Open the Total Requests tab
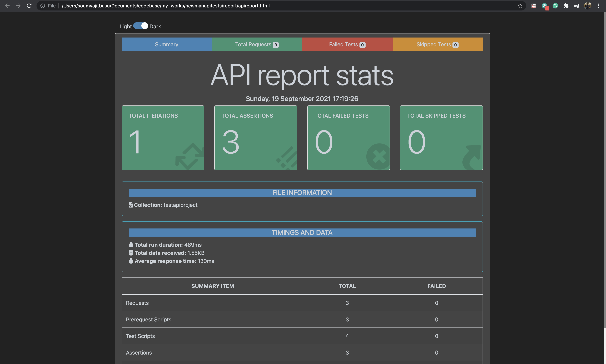606x364 pixels. click(257, 44)
